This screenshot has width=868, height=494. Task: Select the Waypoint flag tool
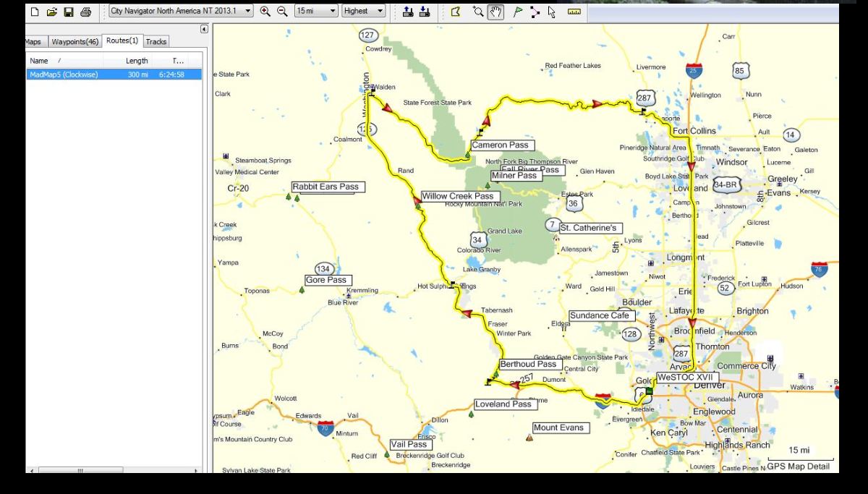pos(517,12)
